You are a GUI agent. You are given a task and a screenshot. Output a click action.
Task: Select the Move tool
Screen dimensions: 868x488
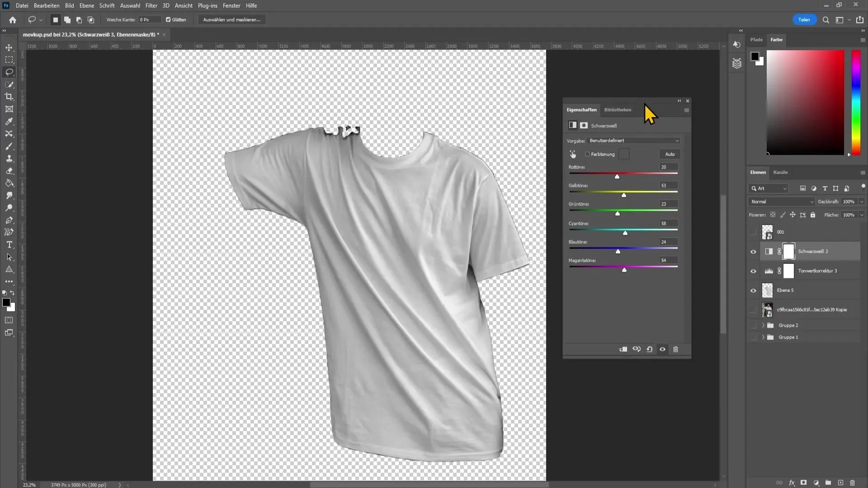(x=9, y=47)
